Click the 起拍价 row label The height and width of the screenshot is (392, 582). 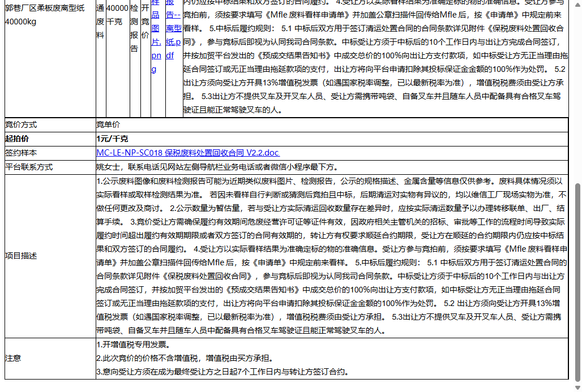pos(17,139)
